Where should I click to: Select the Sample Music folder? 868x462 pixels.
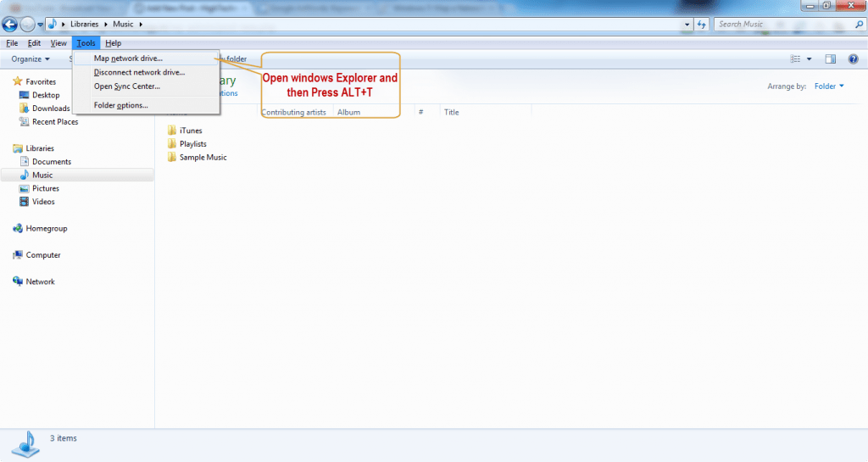click(x=203, y=157)
